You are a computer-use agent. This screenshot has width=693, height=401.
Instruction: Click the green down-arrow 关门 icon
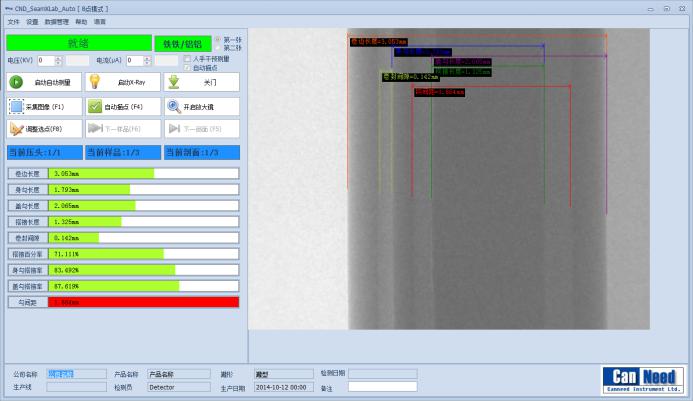(173, 83)
